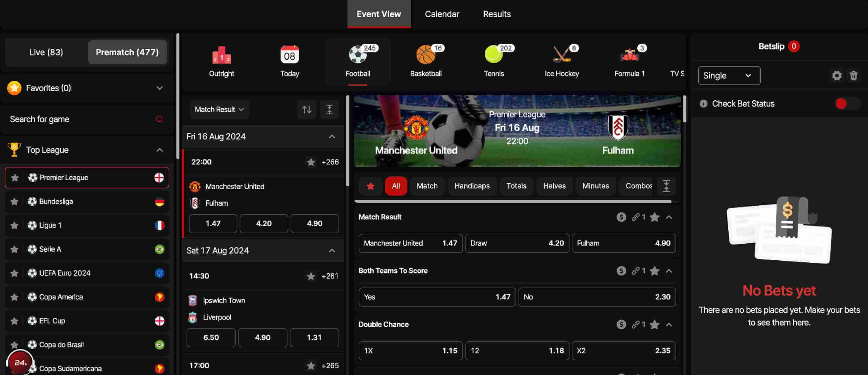Viewport: 868px width, 375px height.
Task: Select Totals market tab
Action: [x=516, y=186]
